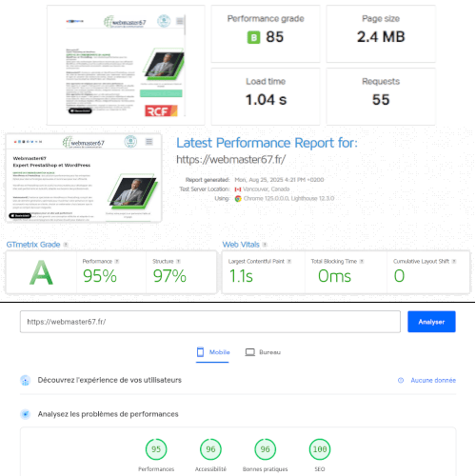The image size is (476, 476).
Task: Click the 1.1s Largest Contentful Paint value
Action: (241, 276)
